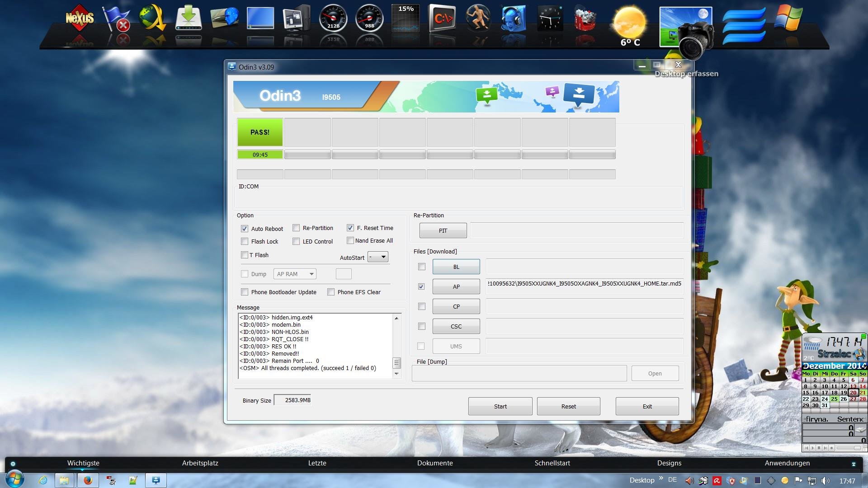
Task: Click the 98B speedometer gauge in dock
Action: point(369,18)
